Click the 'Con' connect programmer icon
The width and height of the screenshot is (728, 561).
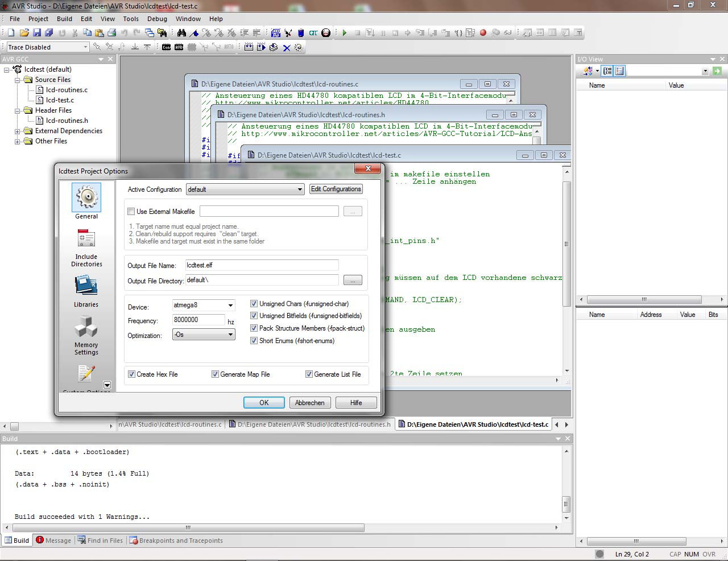[x=166, y=47]
